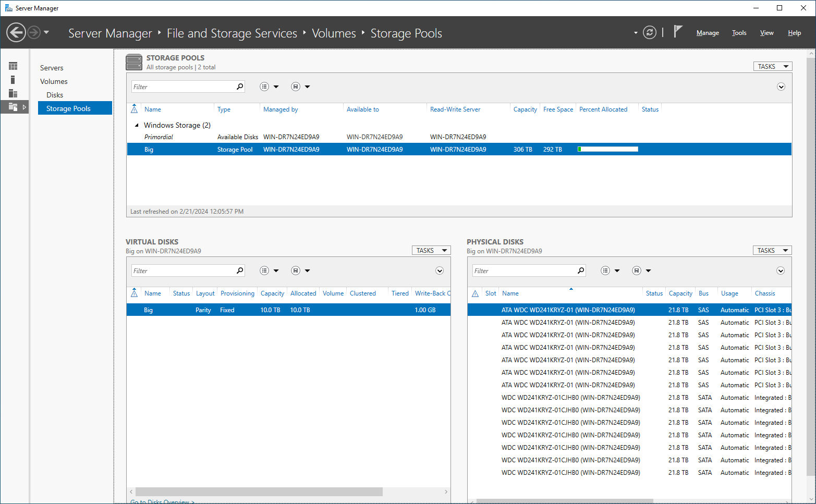Screen dimensions: 816x504
Task: Open navigation history dropdown arrow
Action: pos(46,33)
